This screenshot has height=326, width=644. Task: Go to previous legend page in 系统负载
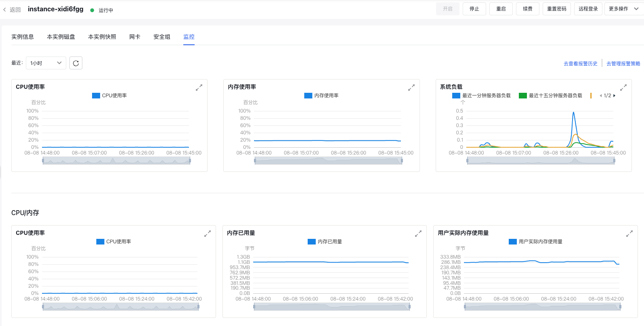tap(601, 96)
